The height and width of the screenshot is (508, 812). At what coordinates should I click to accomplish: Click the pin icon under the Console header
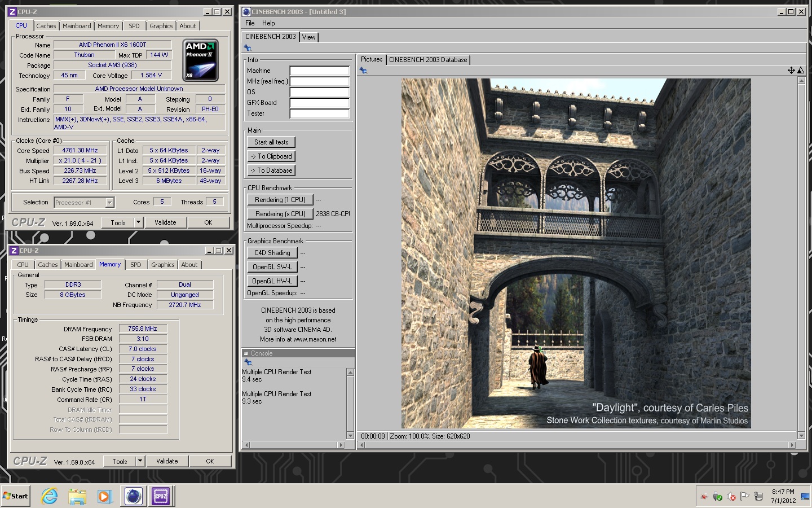(248, 362)
